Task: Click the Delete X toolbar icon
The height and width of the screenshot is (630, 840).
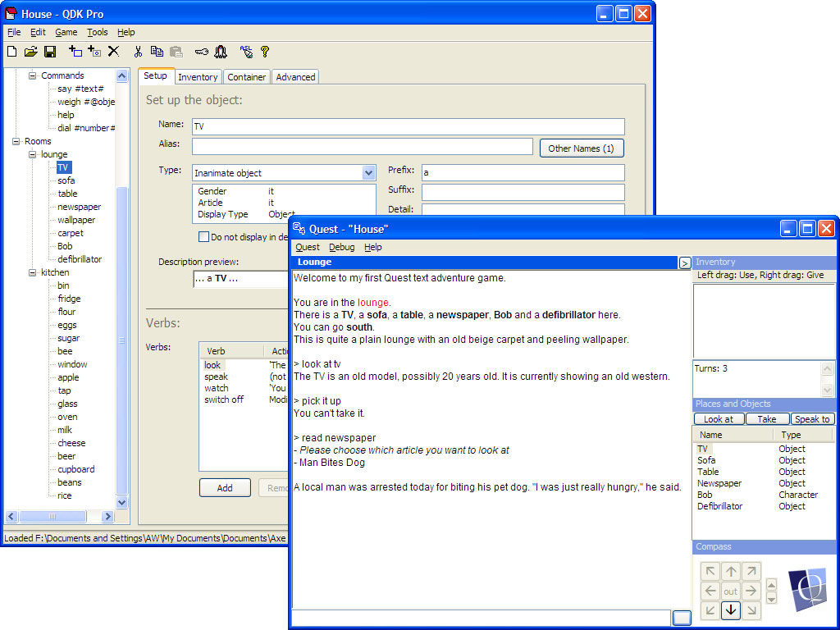Action: click(x=113, y=52)
